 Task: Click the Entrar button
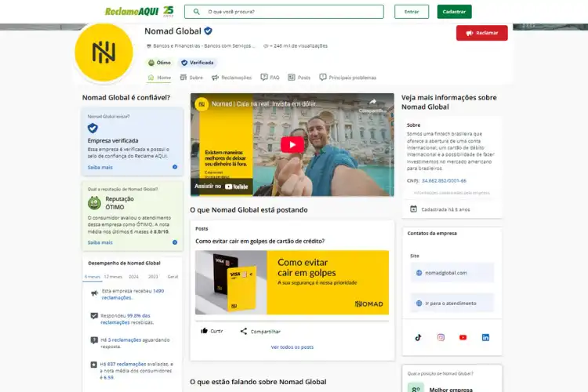click(x=412, y=12)
